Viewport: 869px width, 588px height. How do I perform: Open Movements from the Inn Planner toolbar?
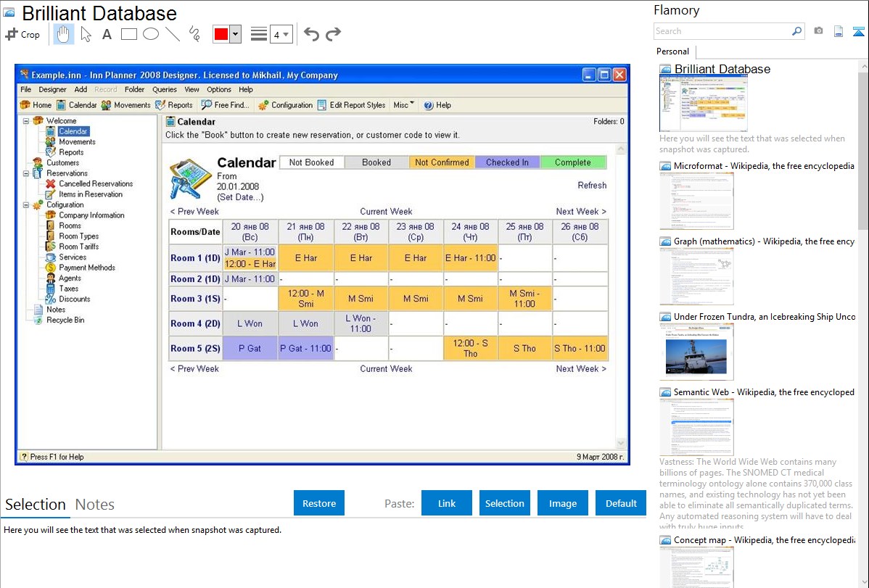point(125,104)
